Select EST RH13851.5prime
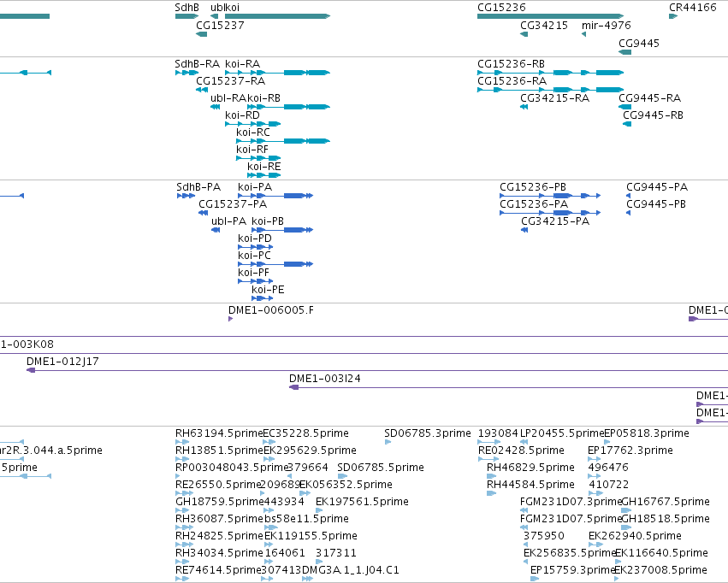 [x=219, y=450]
